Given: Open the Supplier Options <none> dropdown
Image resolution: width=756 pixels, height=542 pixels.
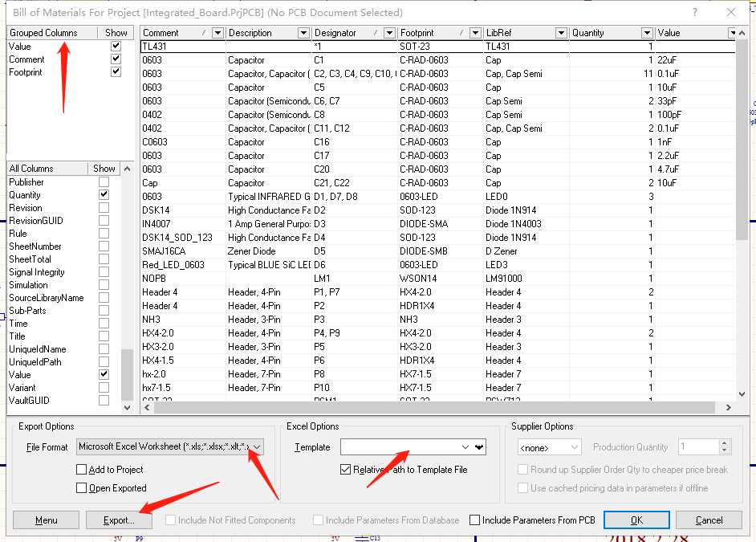Looking at the screenshot, I should click(x=549, y=447).
